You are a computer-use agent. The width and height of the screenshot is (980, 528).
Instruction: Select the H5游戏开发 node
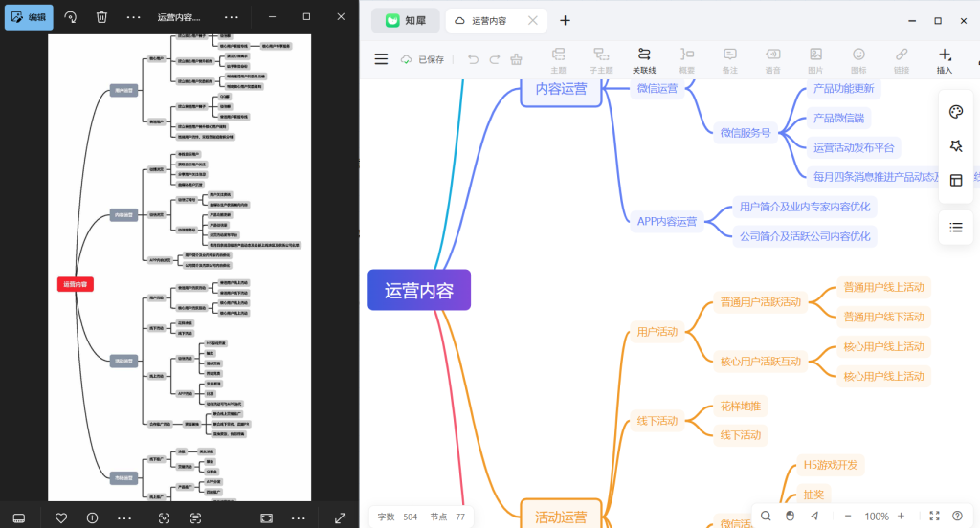click(831, 465)
